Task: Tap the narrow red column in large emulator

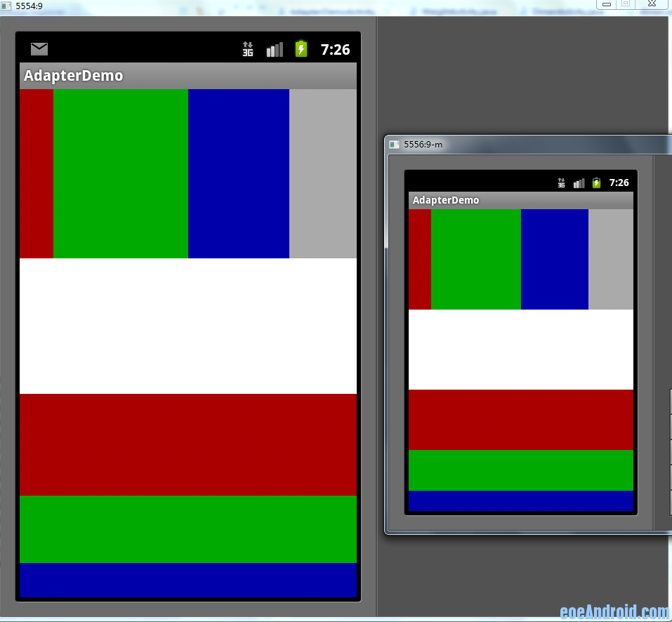Action: click(x=37, y=173)
